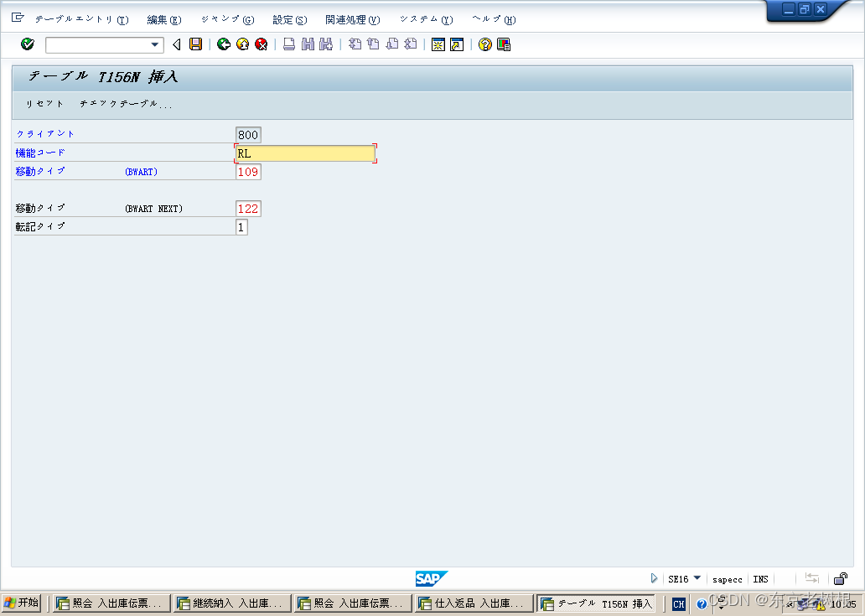Viewport: 865px width, 616px height.
Task: Click the generate shortcut icon
Action: tap(457, 44)
